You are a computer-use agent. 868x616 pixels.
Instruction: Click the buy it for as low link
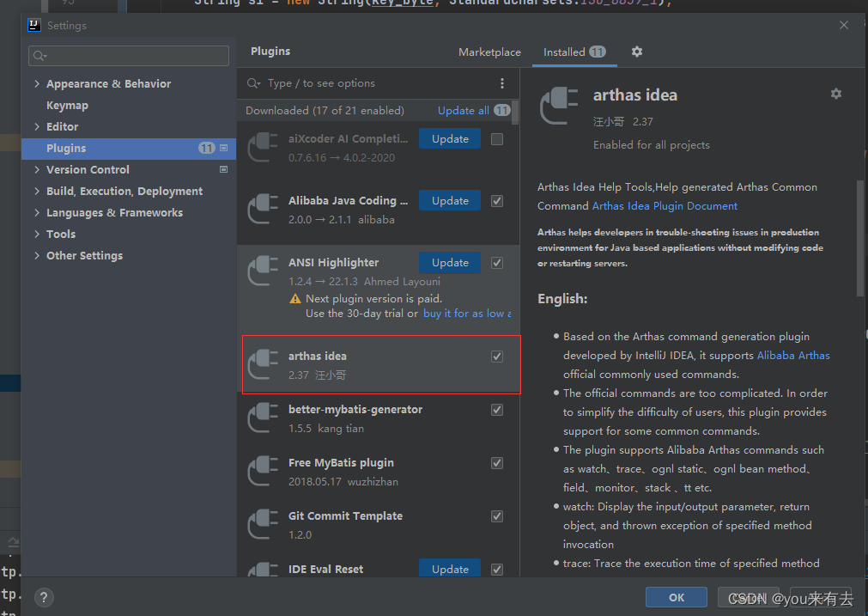click(467, 314)
